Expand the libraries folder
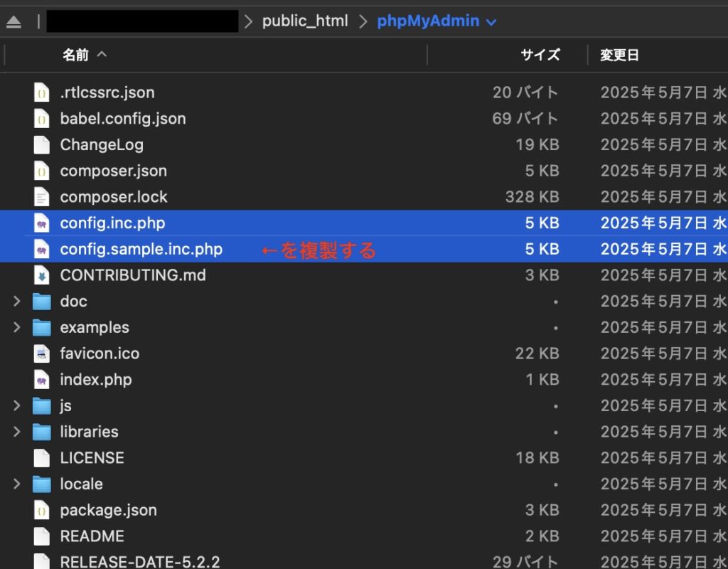728x569 pixels. tap(16, 432)
